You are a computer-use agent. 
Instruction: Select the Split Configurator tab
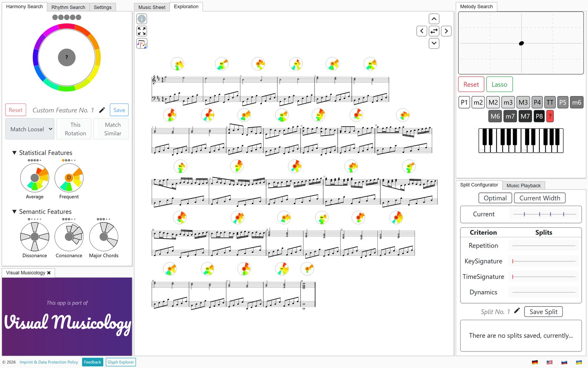coord(479,185)
